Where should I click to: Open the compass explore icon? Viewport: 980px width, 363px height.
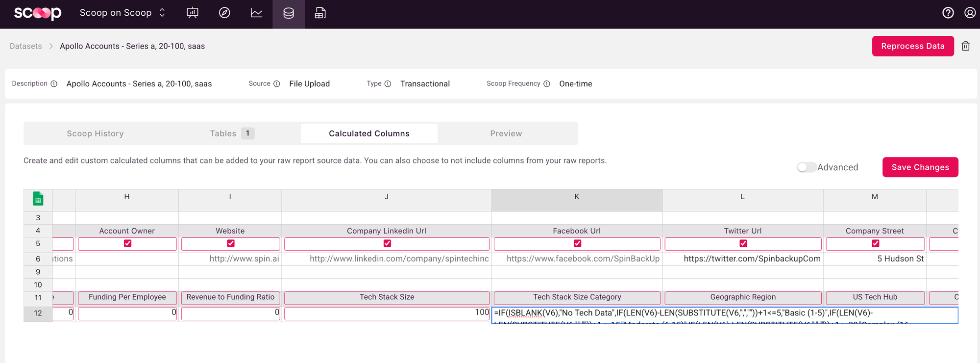224,13
